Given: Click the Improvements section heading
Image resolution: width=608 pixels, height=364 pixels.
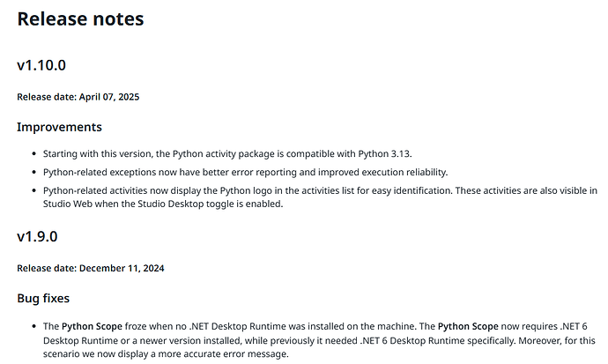Looking at the screenshot, I should (x=59, y=127).
